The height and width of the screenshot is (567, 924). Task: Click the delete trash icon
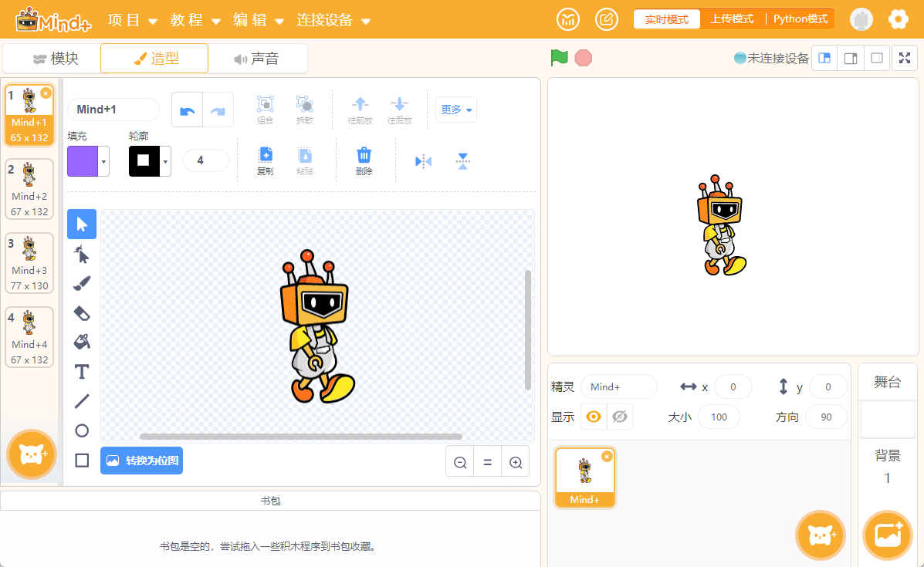pyautogui.click(x=364, y=160)
